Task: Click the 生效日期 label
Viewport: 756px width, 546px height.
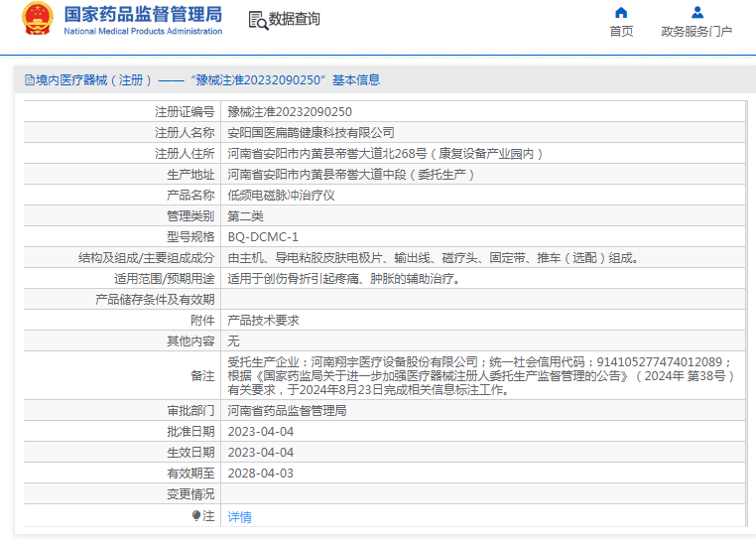Action: [190, 452]
